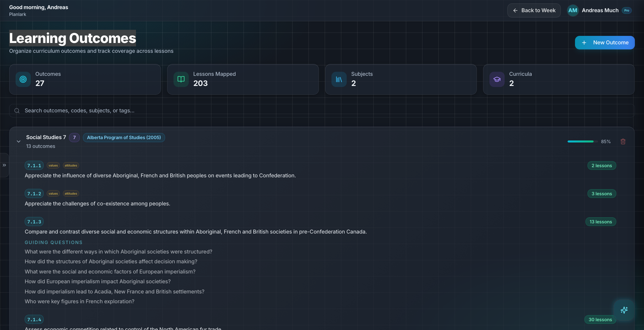Viewport: 644px width, 330px height.
Task: Expand the left sidebar panel
Action: click(x=5, y=165)
